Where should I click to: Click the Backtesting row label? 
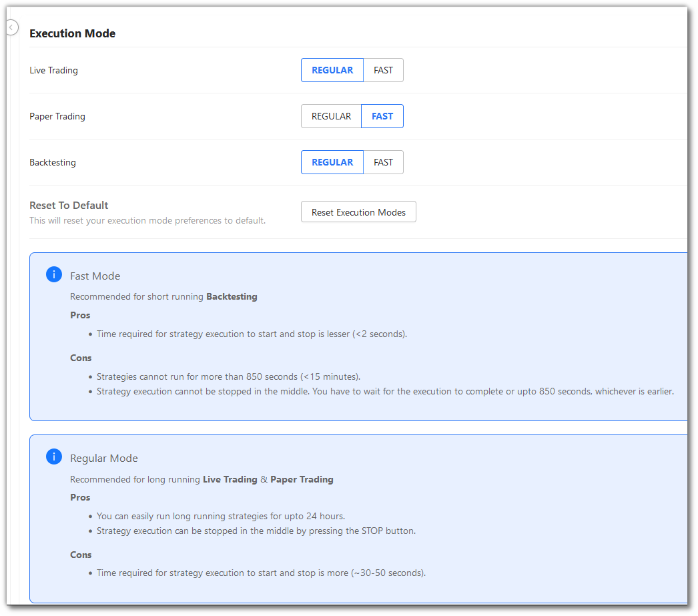[x=53, y=162]
